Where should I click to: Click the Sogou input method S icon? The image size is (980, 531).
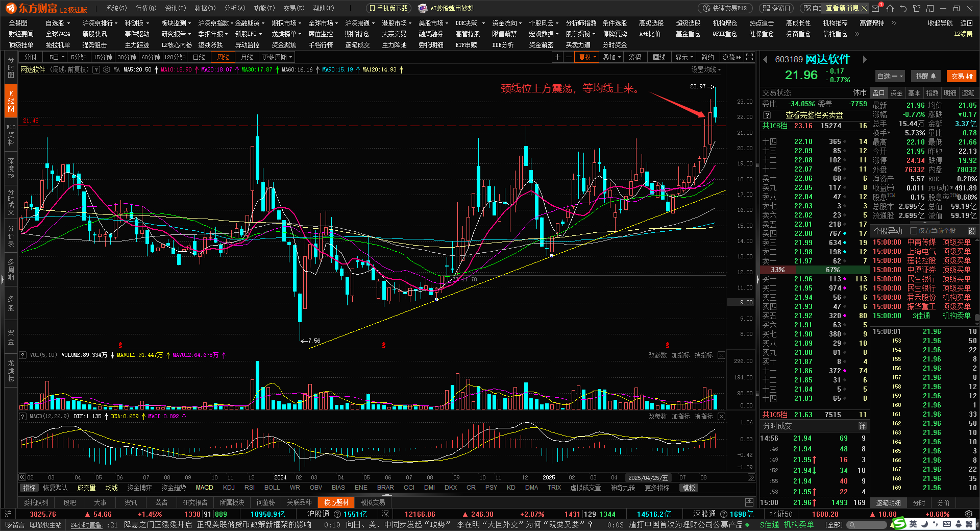tap(899, 524)
